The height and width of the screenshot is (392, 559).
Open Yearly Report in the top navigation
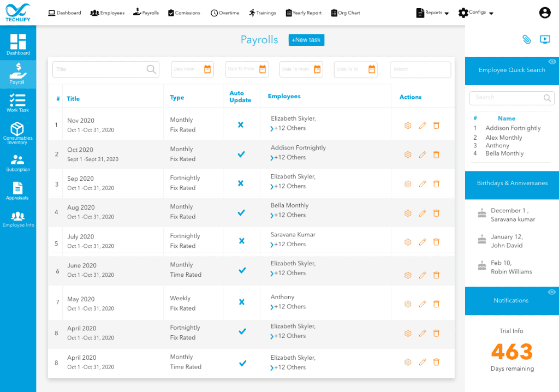coord(304,13)
